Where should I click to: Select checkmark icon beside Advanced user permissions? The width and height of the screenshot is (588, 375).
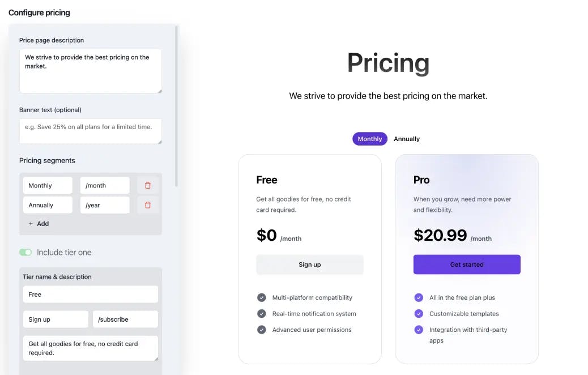pos(262,329)
